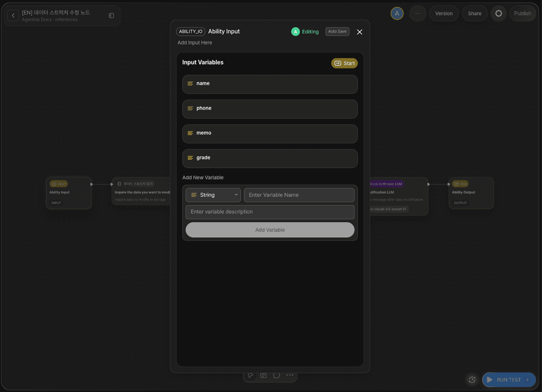Click the INPUT tag on the Ability Input node

[x=56, y=203]
